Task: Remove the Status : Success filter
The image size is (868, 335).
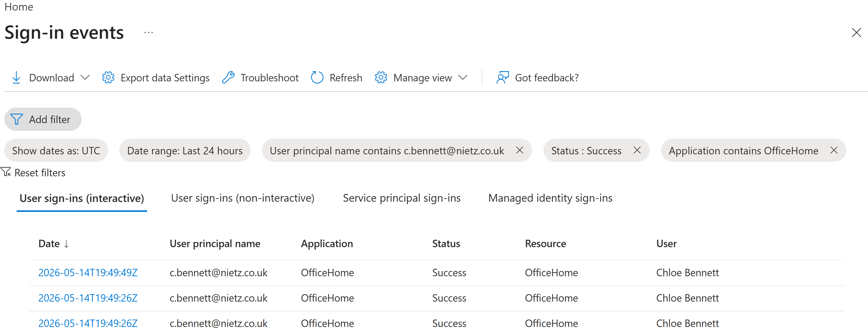Action: (x=637, y=150)
